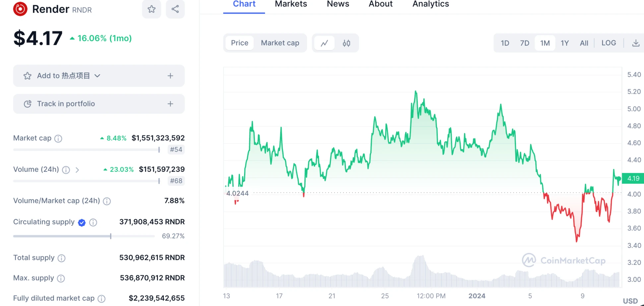Expand Track in portfolio plus
Image resolution: width=644 pixels, height=306 pixels.
[x=170, y=104]
